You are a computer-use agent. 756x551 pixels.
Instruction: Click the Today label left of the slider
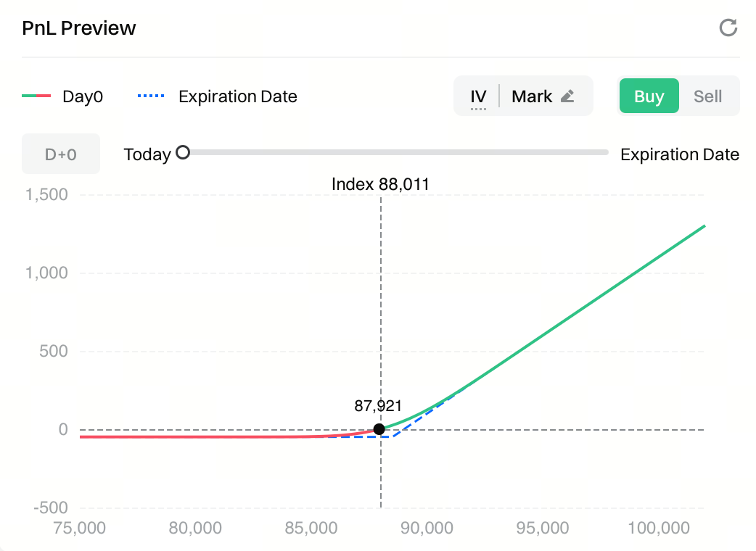point(147,154)
